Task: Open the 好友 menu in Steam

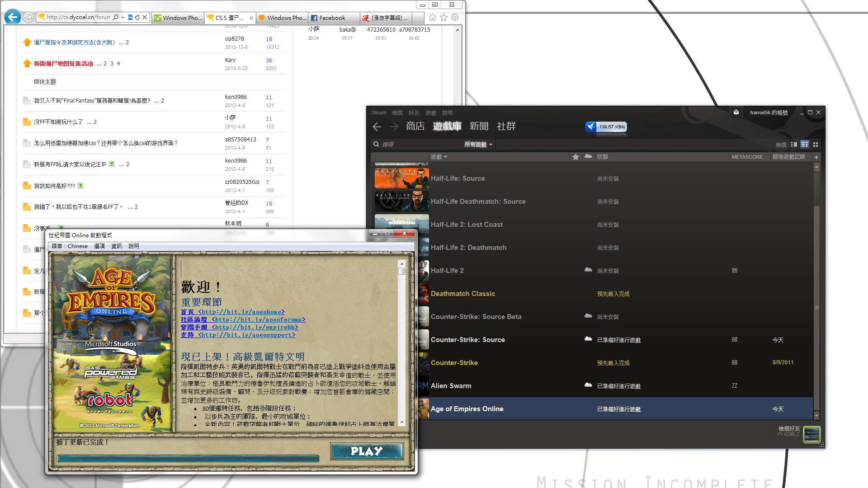Action: pyautogui.click(x=414, y=113)
